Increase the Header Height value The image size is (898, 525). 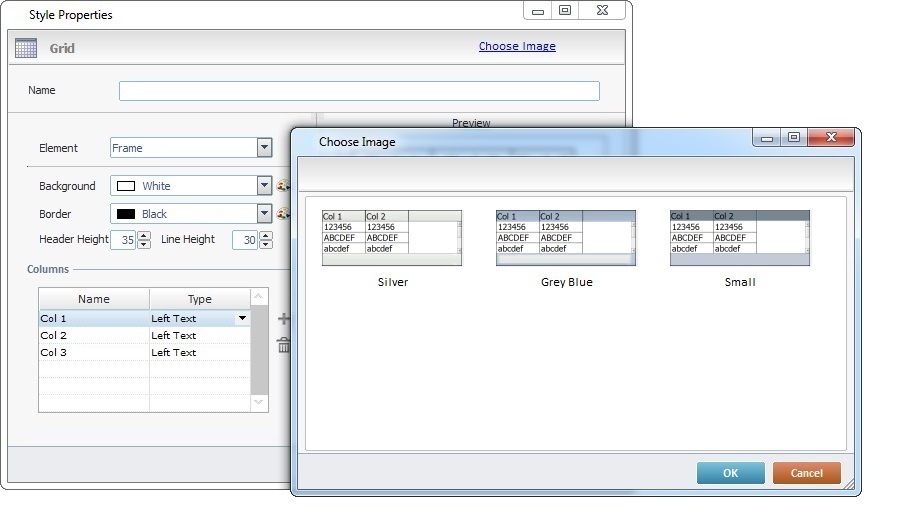pyautogui.click(x=144, y=236)
